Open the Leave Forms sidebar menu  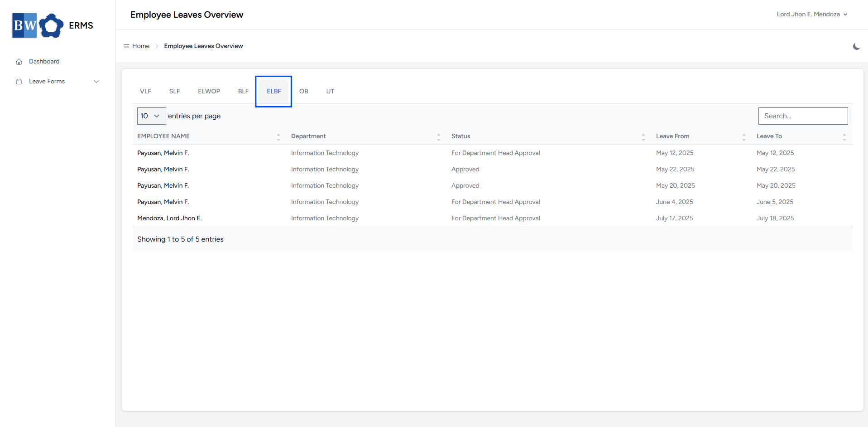tap(58, 82)
